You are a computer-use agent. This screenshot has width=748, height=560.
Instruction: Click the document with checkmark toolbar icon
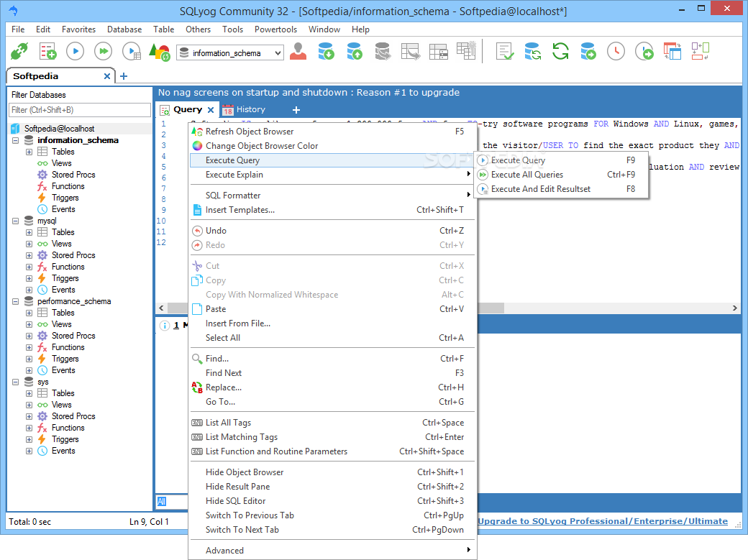point(505,51)
